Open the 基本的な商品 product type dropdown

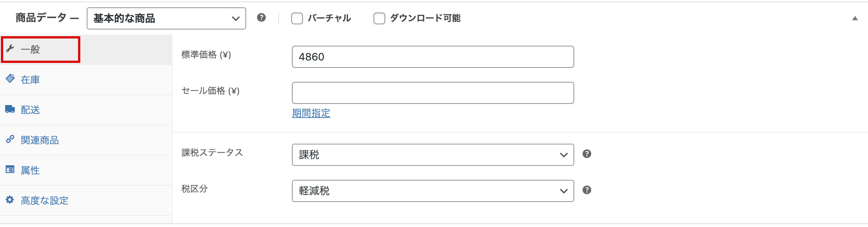[x=166, y=18]
